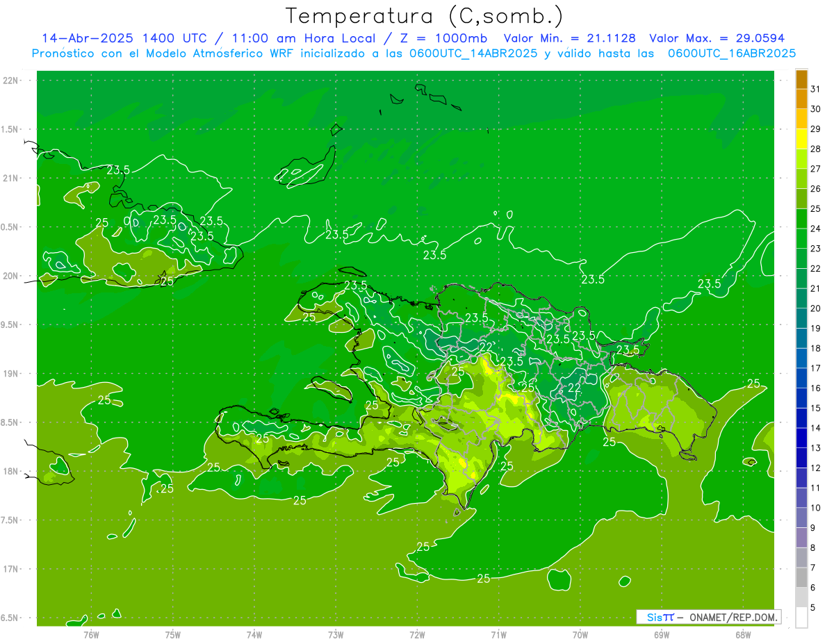The width and height of the screenshot is (834, 644).
Task: Click the valid-until time "0600UTC_16ABR2025"
Action: click(x=732, y=53)
